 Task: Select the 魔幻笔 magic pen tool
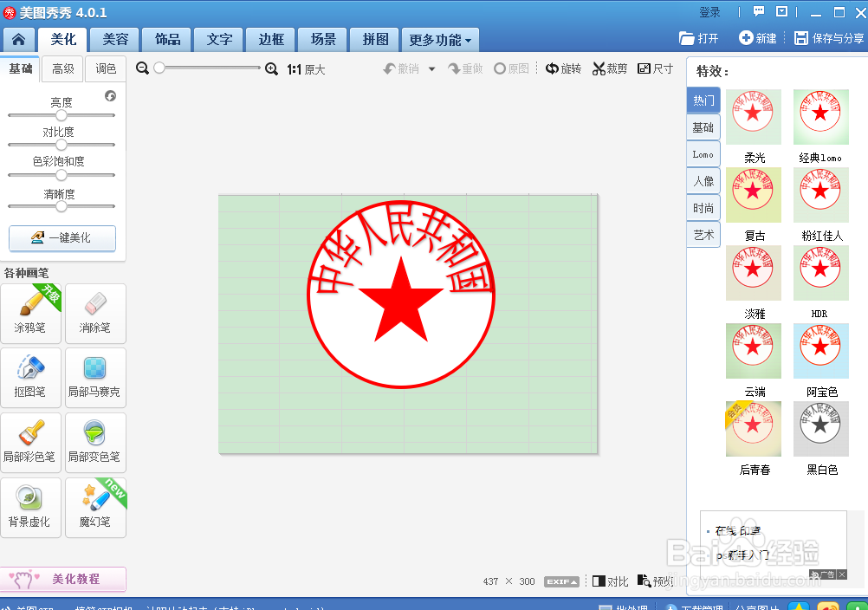[95, 508]
